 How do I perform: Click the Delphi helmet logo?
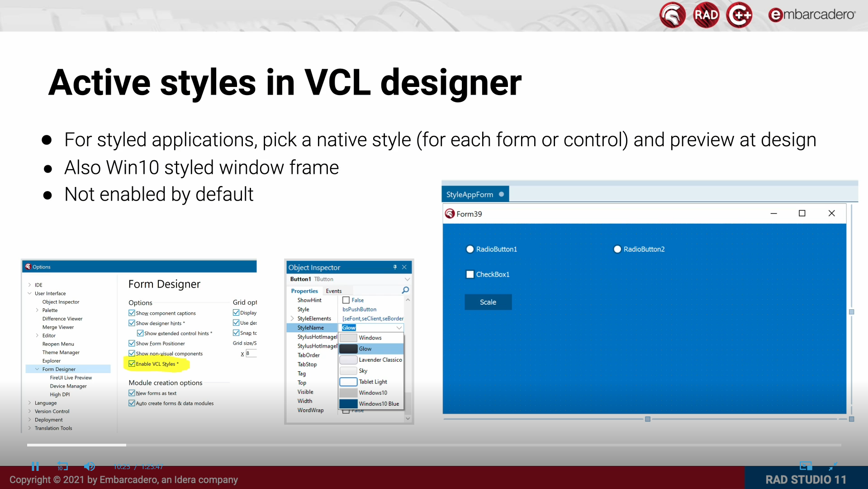(x=673, y=15)
